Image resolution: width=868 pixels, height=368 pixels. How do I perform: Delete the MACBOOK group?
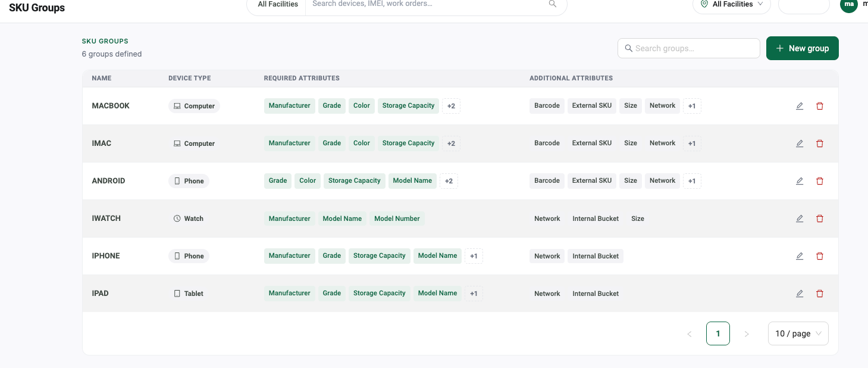point(820,106)
